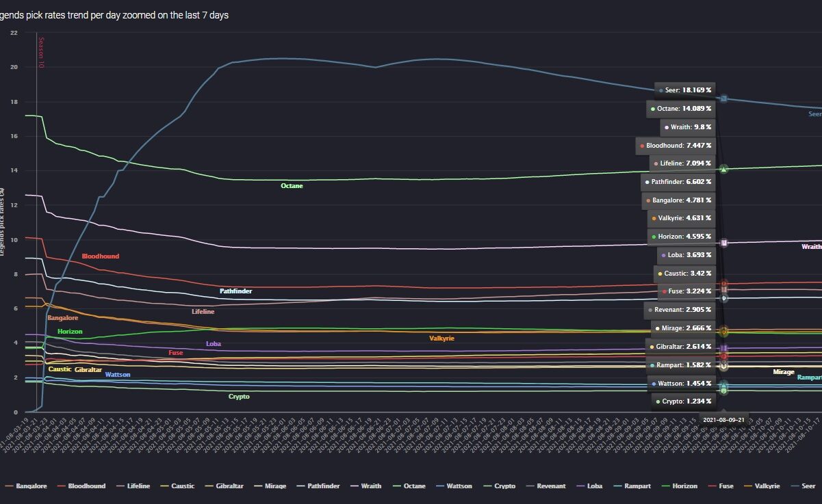Click tooltip entry 'Valkyrie: 4.631 %'
The width and height of the screenshot is (822, 504).
[x=681, y=219]
